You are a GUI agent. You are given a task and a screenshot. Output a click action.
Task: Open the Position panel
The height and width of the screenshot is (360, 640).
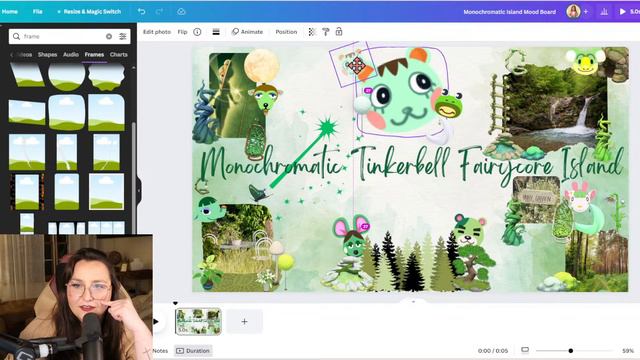(286, 32)
